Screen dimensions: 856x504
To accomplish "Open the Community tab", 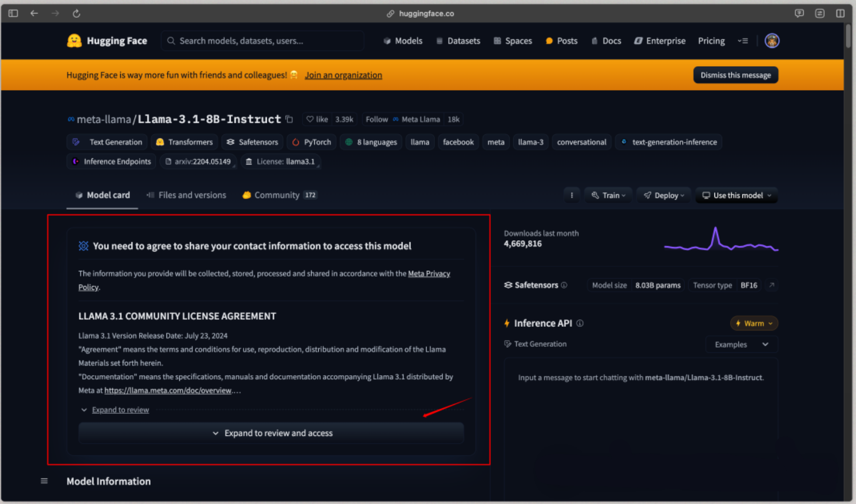I will click(x=280, y=195).
